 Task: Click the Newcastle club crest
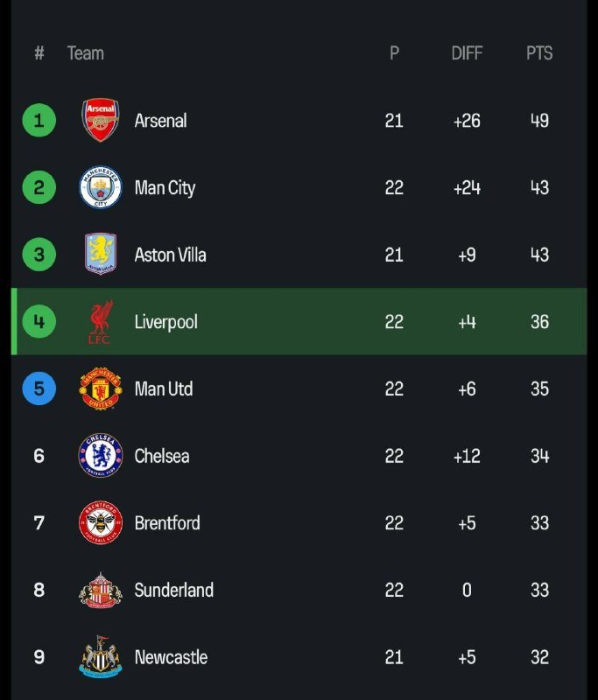(101, 657)
